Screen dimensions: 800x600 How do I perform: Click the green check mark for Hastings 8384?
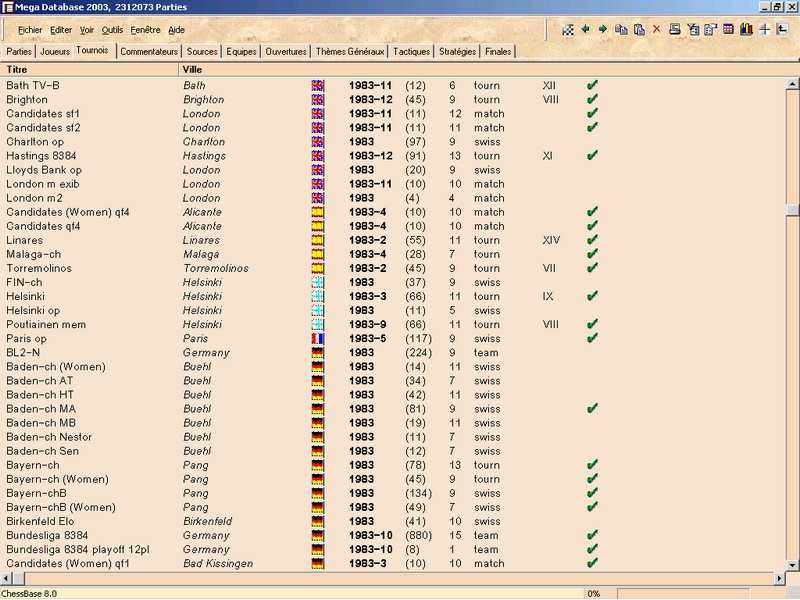[592, 155]
